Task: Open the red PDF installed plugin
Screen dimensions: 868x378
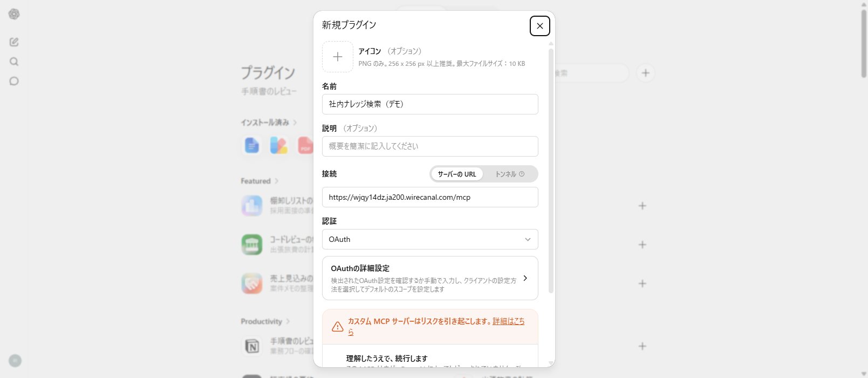Action: 305,145
